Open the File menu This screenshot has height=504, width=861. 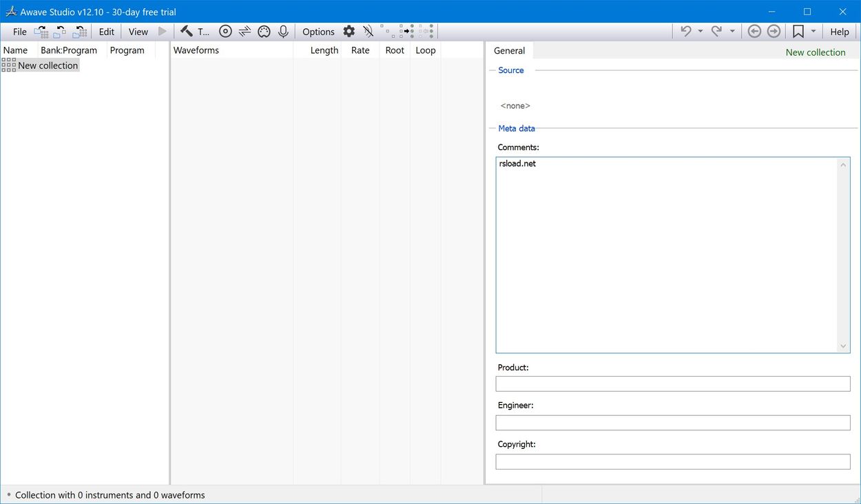click(x=20, y=32)
